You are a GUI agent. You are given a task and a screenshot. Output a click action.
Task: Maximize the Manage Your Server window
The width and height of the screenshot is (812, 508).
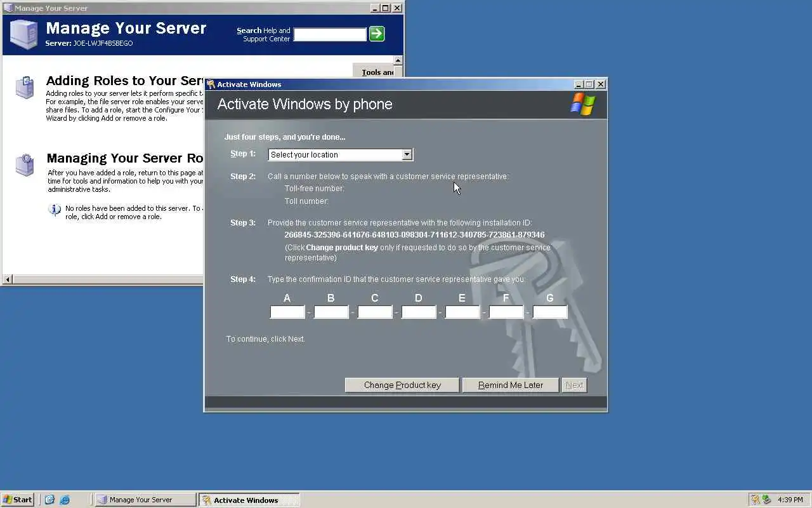(386, 8)
